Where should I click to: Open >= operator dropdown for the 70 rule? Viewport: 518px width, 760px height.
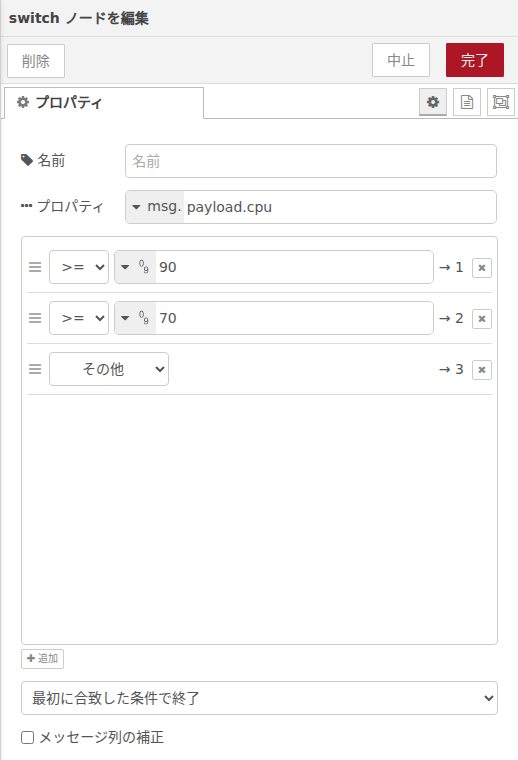coord(79,318)
